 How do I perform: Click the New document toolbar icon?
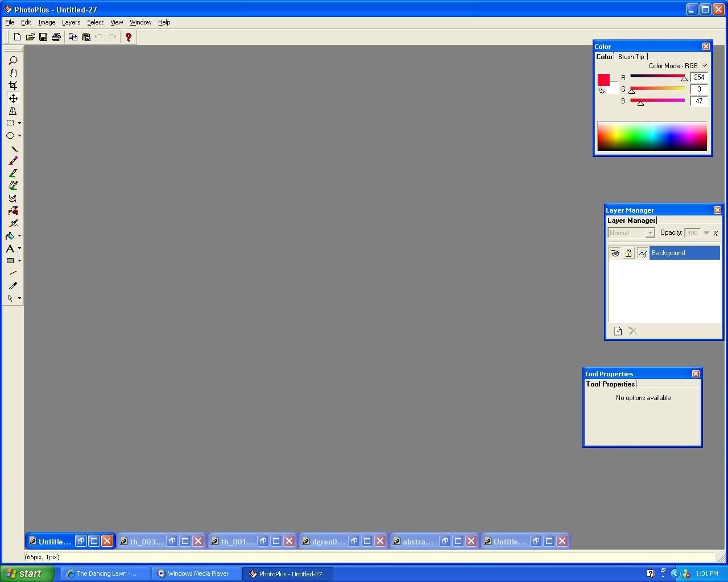[17, 37]
